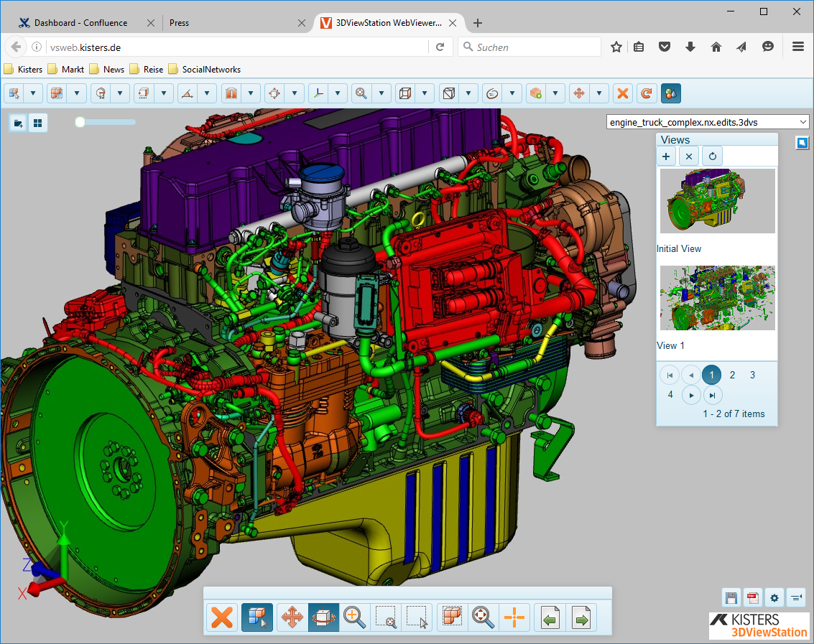Screen dimensions: 814x644
Task: Expand the dropdown arrow beside the wireframe cube icon
Action: 425,93
